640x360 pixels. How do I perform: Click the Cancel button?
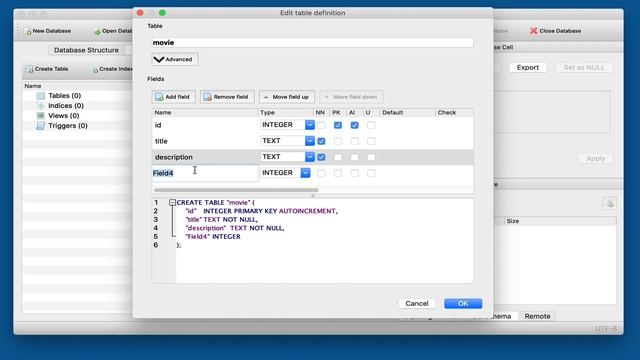pos(417,303)
